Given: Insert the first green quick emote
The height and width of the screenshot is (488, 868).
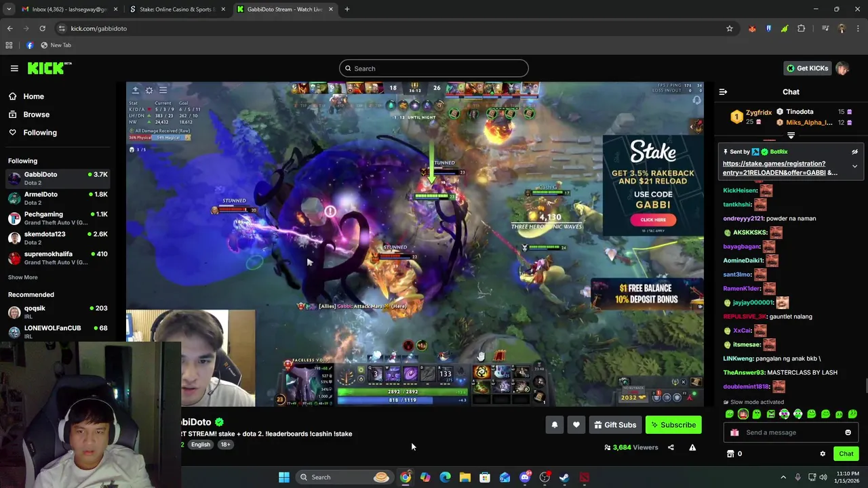Looking at the screenshot, I should [x=730, y=414].
